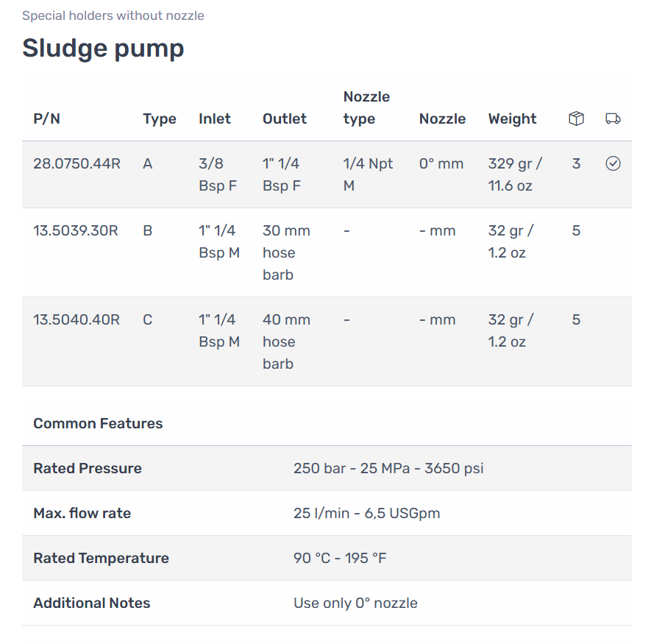Click the Sludge pump heading
The width and height of the screenshot is (665, 644).
[x=103, y=48]
